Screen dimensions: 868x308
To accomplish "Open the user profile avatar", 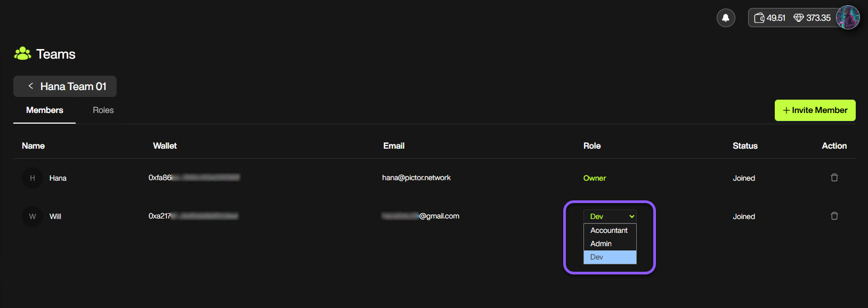I will (847, 18).
